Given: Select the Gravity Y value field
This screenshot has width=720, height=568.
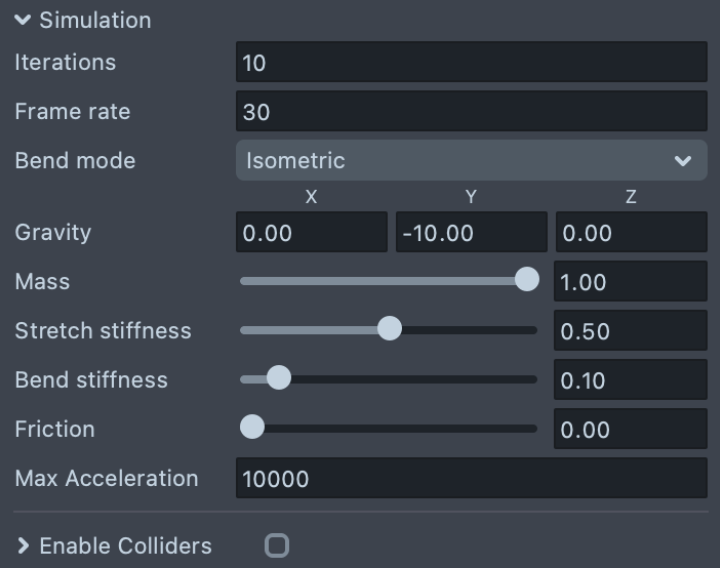Looking at the screenshot, I should [x=471, y=233].
